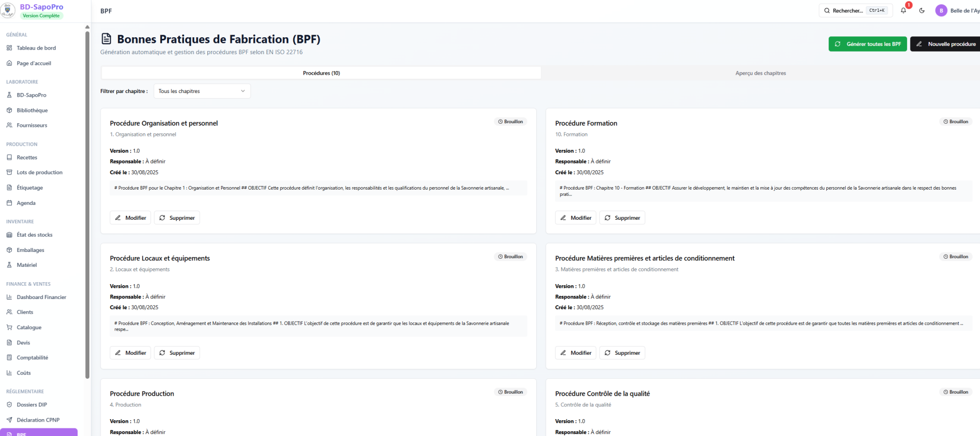Delete Procédure Formation

(622, 218)
